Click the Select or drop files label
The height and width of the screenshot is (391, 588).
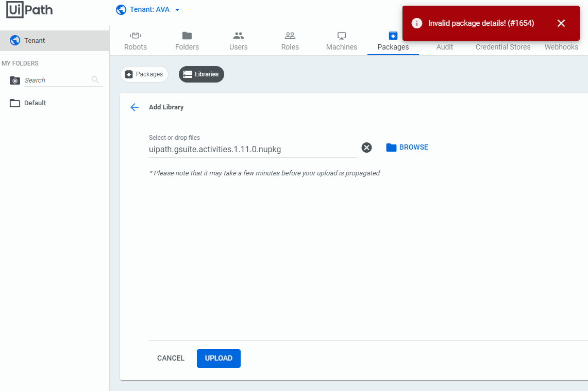[x=174, y=138]
